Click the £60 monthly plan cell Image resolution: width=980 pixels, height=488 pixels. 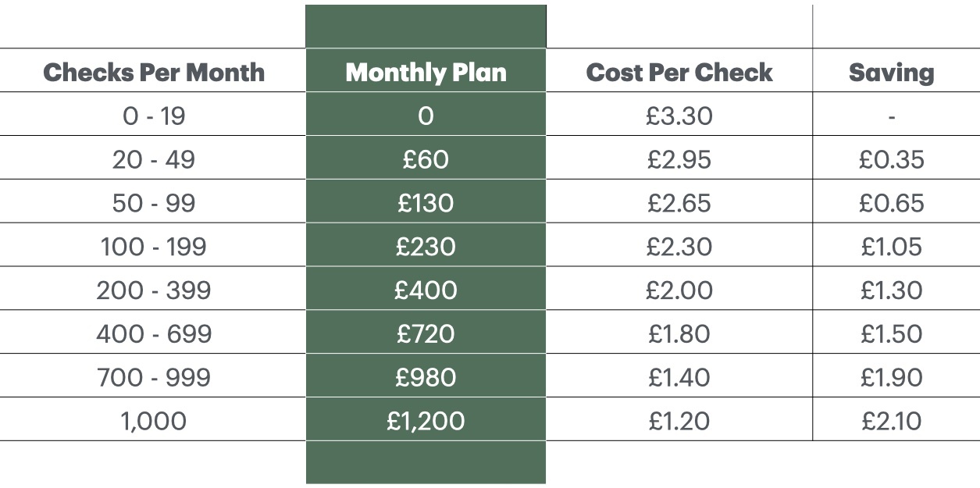tap(426, 160)
